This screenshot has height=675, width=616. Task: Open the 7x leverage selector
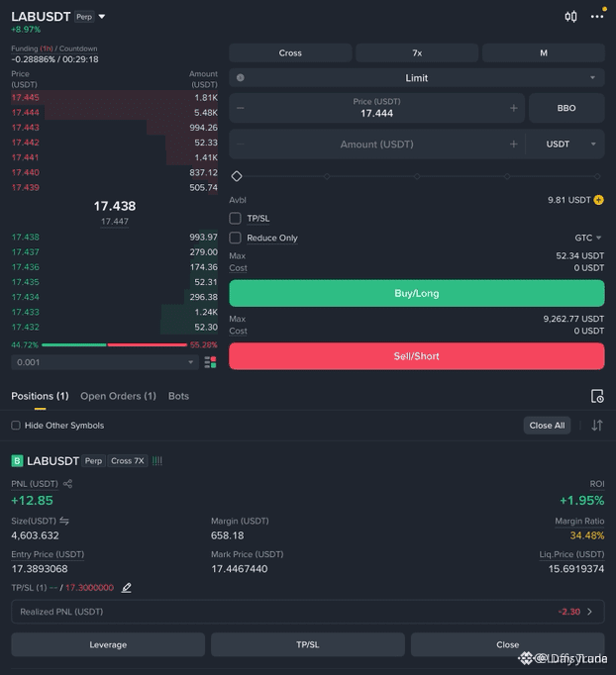tap(417, 52)
